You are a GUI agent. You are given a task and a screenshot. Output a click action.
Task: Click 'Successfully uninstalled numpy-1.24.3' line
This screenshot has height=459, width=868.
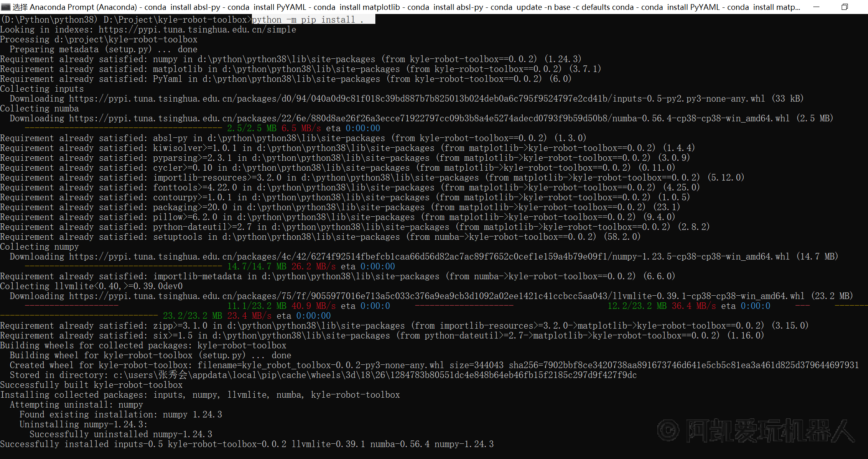coord(121,434)
